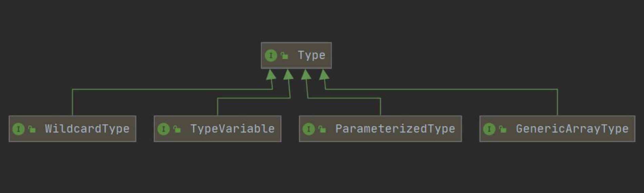Select the TypeVariable node label

coord(232,129)
